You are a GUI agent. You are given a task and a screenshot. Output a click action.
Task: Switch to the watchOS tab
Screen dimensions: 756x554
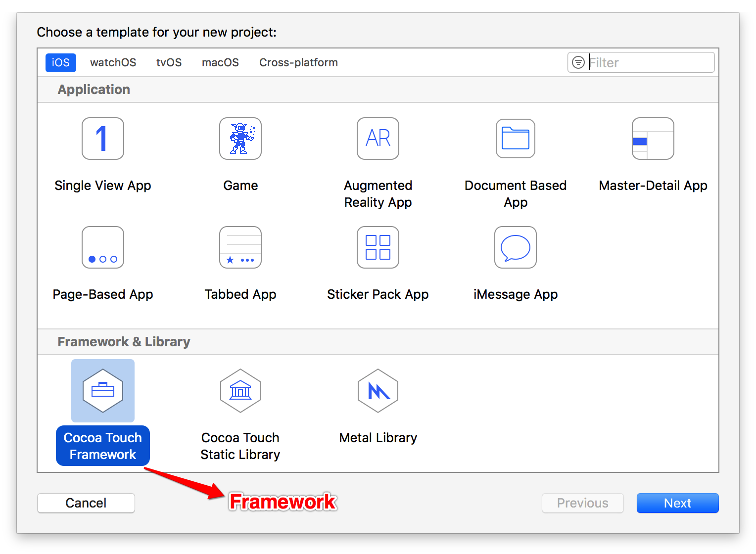113,63
